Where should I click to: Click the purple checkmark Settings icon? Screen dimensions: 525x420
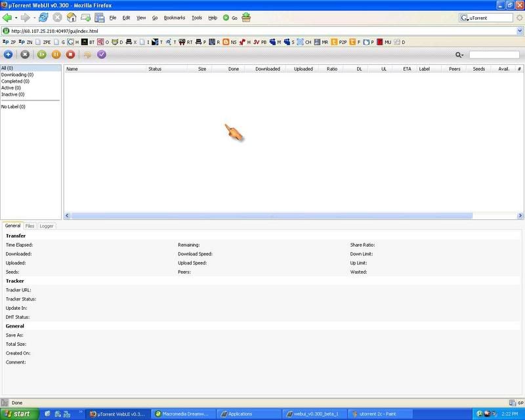102,54
